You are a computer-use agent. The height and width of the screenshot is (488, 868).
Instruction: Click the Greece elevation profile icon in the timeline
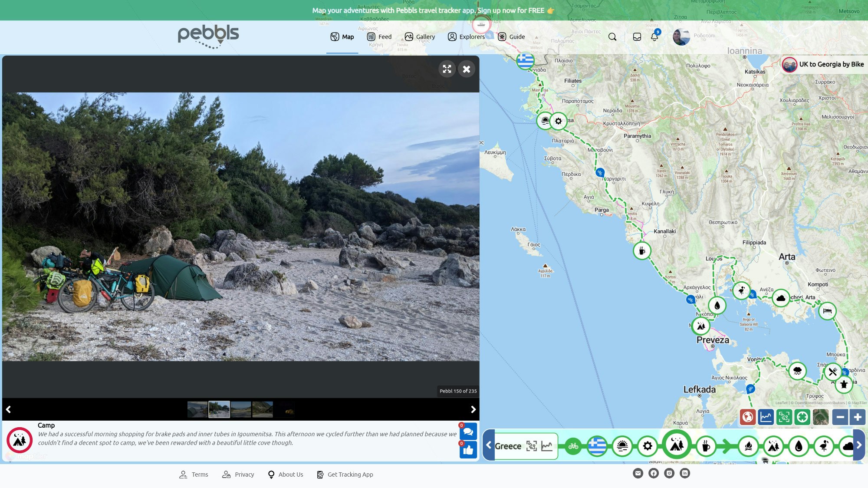(x=547, y=446)
